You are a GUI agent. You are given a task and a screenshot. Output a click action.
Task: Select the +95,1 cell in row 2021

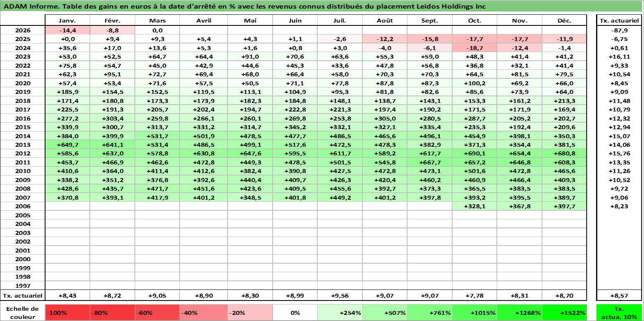112,74
